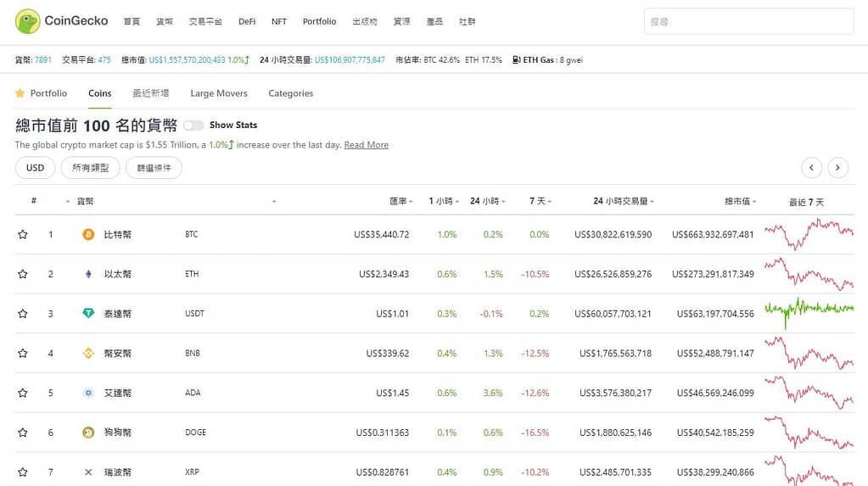Click the Dogecoin coin icon
Viewport: 868px width, 486px height.
coord(88,433)
